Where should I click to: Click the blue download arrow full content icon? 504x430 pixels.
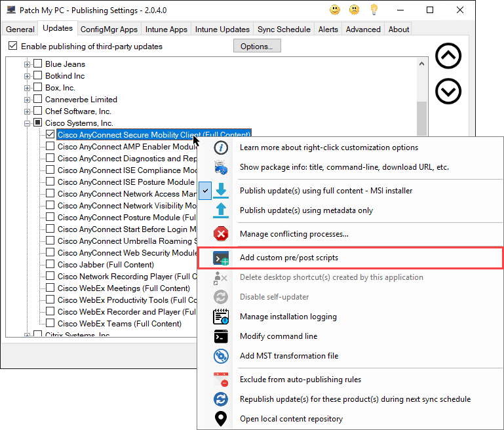pos(221,191)
